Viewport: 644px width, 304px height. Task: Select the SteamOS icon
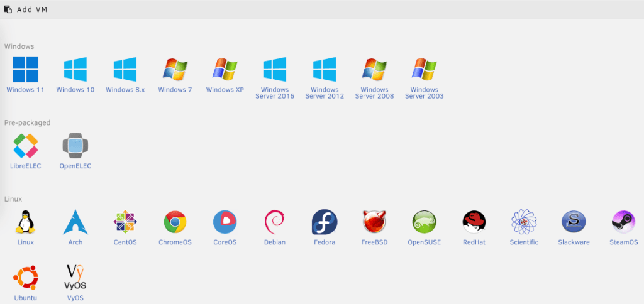tap(623, 222)
